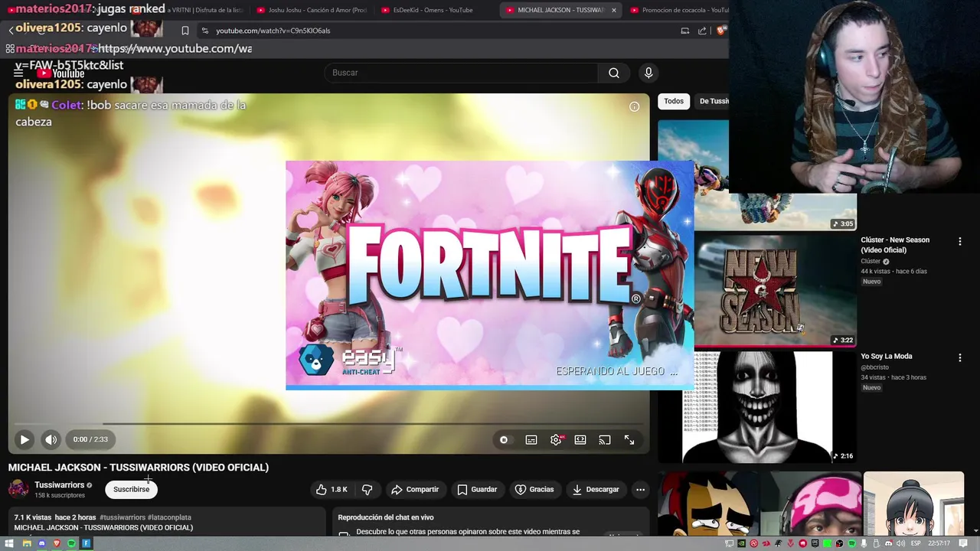Click the Tussiwarriors channel avatar
The image size is (980, 551).
tap(18, 489)
